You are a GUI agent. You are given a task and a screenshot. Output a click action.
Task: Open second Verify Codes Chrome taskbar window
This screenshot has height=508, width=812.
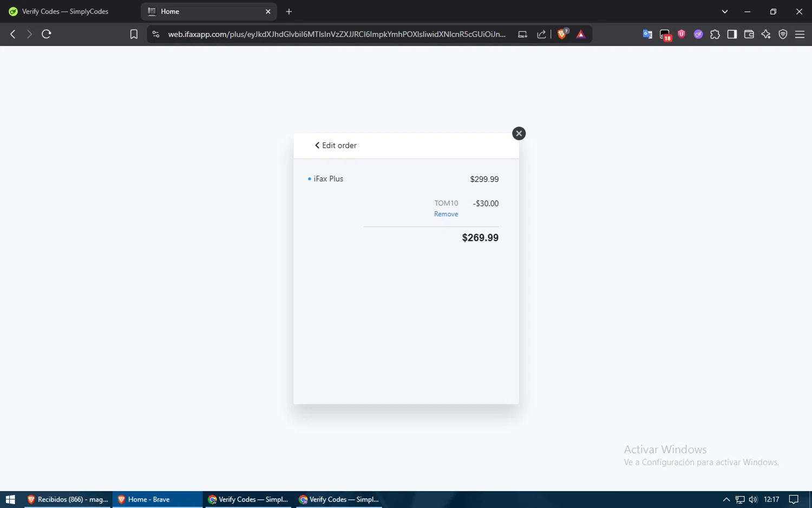click(x=339, y=499)
